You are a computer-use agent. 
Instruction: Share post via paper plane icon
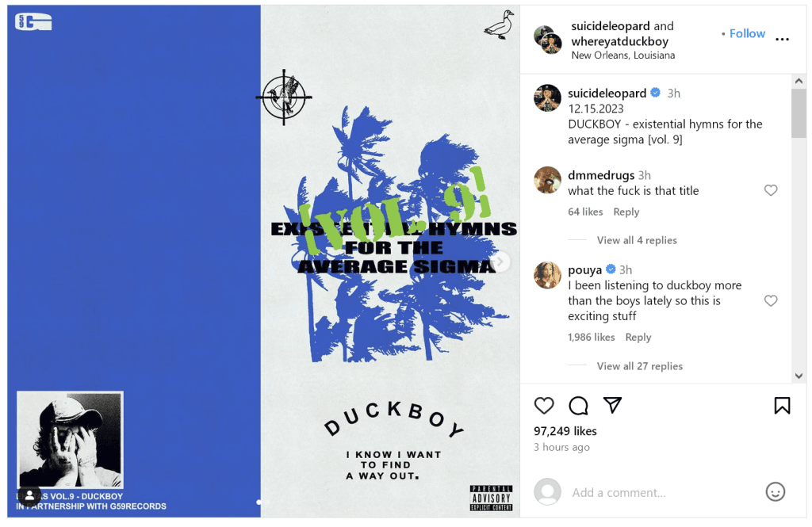(612, 405)
